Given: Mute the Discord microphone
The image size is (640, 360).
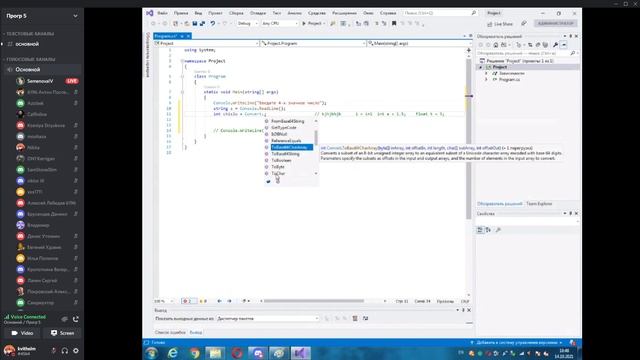Looking at the screenshot, I should pyautogui.click(x=53, y=351).
